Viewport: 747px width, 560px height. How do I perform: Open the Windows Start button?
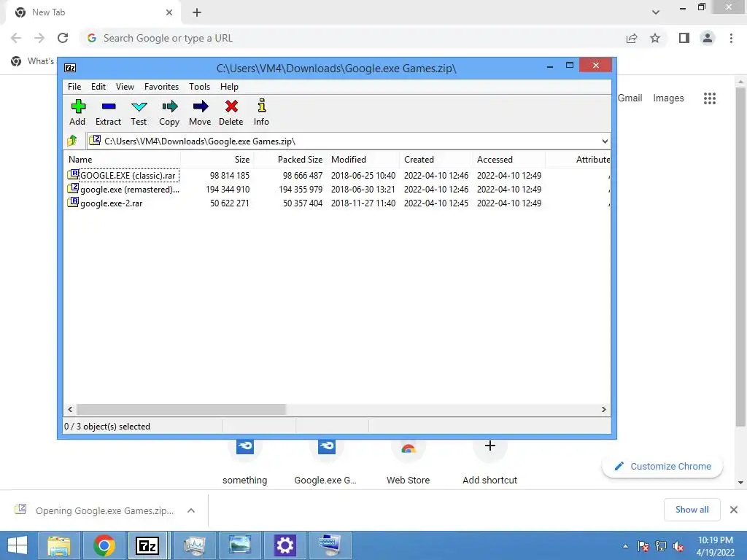(18, 545)
